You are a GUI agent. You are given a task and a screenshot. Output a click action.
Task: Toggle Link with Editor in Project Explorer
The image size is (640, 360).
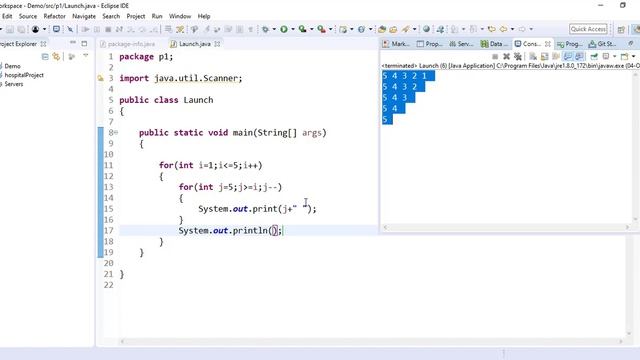pyautogui.click(x=56, y=56)
